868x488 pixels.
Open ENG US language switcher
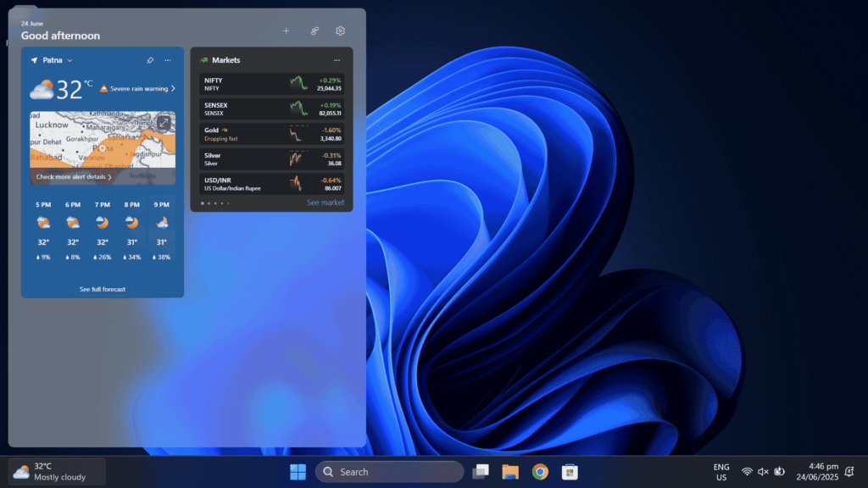point(721,472)
